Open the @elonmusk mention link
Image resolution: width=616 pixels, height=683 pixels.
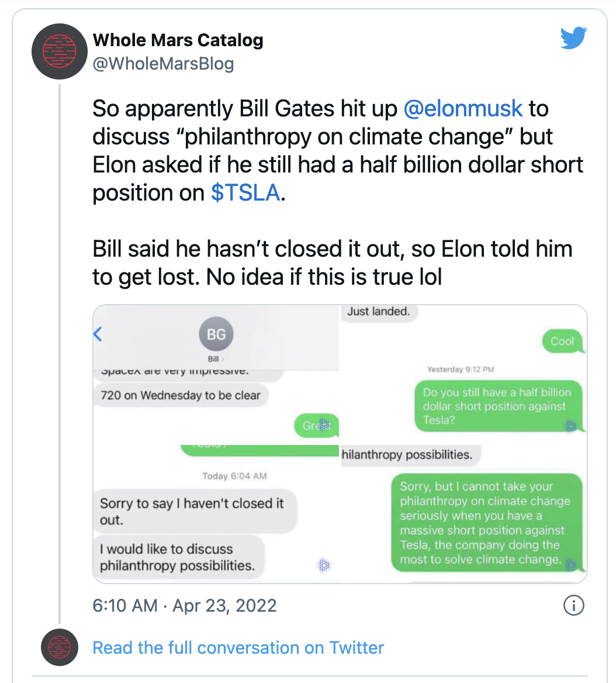coord(463,109)
